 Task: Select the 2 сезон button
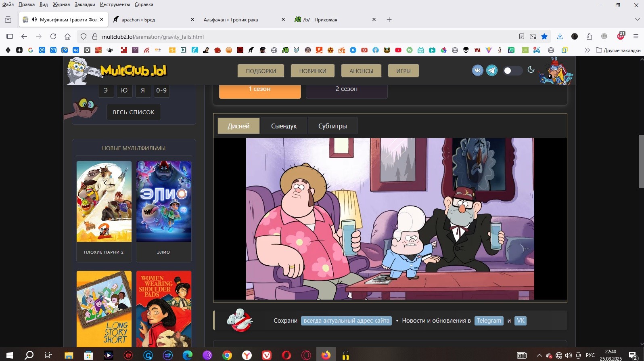[347, 89]
